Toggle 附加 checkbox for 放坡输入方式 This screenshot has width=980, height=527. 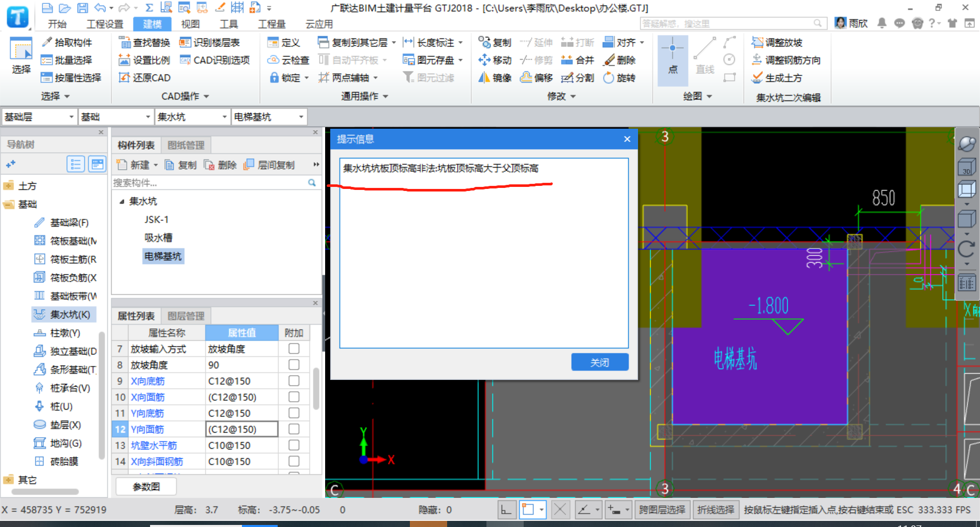click(294, 349)
